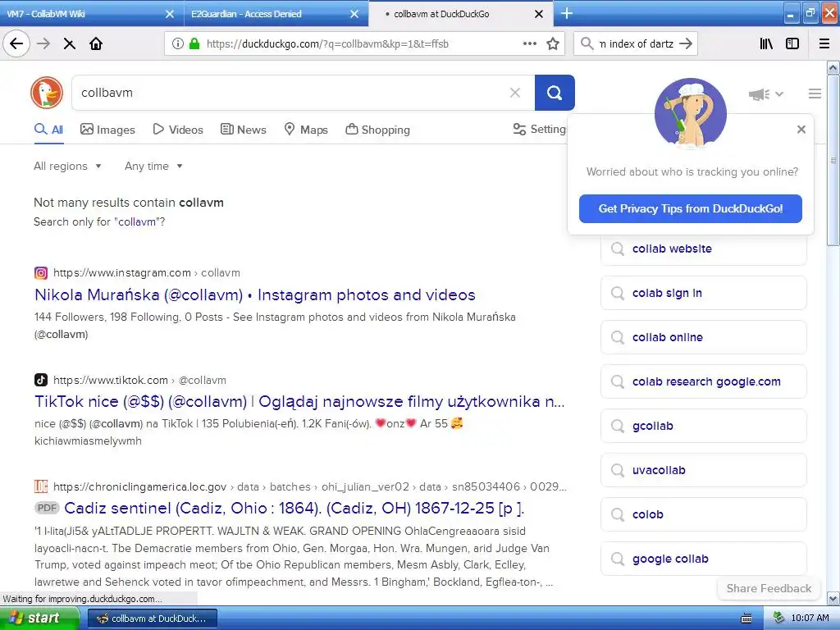840x630 pixels.
Task: Close the E2Guardian tab
Action: click(354, 14)
